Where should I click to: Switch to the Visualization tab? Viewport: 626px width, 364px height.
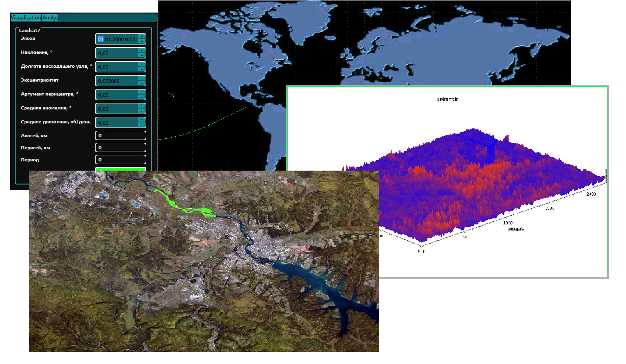tap(26, 18)
